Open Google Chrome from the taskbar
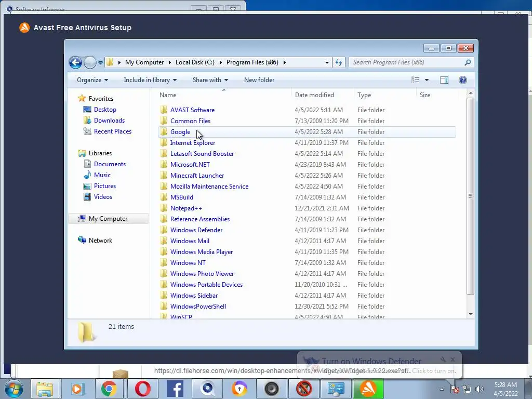The width and height of the screenshot is (532, 399). pos(109,389)
